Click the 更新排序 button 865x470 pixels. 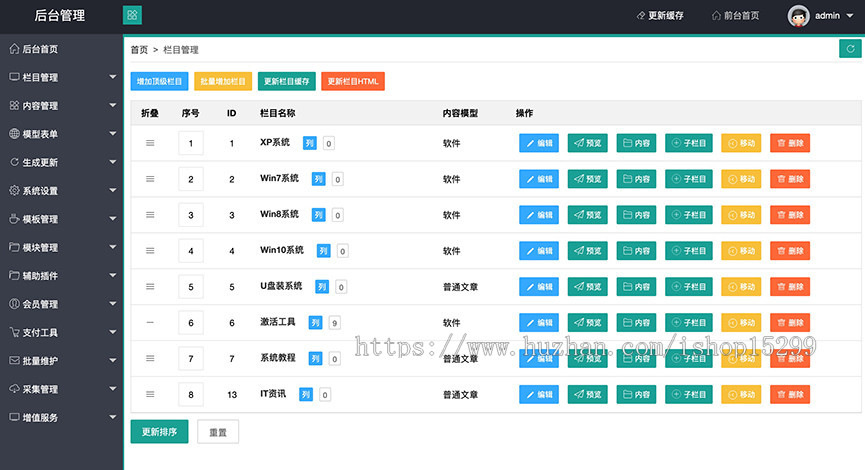click(159, 431)
